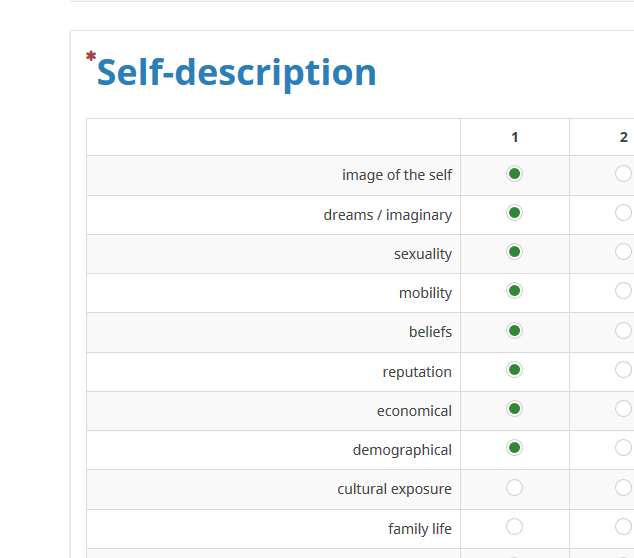Click the Self-description heading

236,73
